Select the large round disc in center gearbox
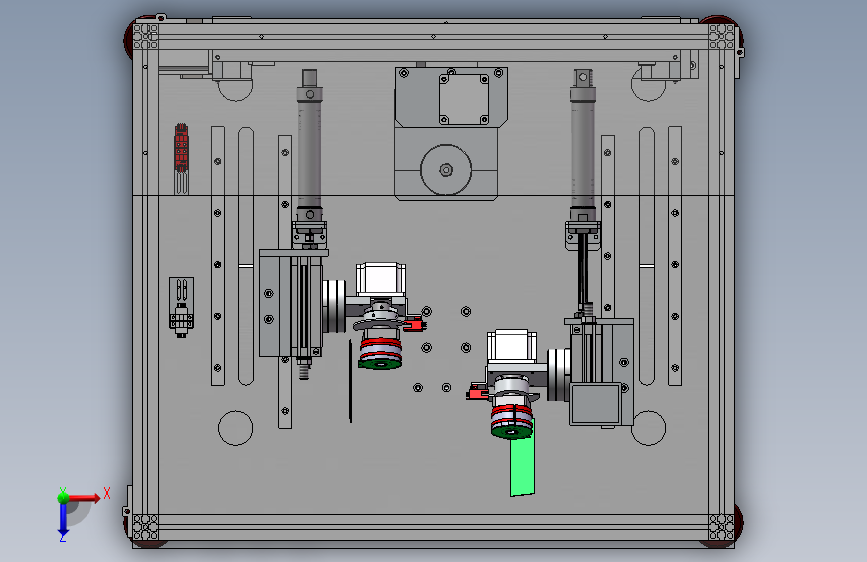Image resolution: width=867 pixels, height=562 pixels. 446,170
